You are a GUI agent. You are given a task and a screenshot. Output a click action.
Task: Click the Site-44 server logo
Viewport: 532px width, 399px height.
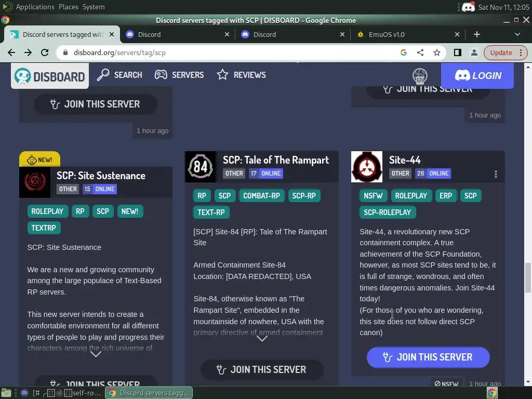pos(367,167)
